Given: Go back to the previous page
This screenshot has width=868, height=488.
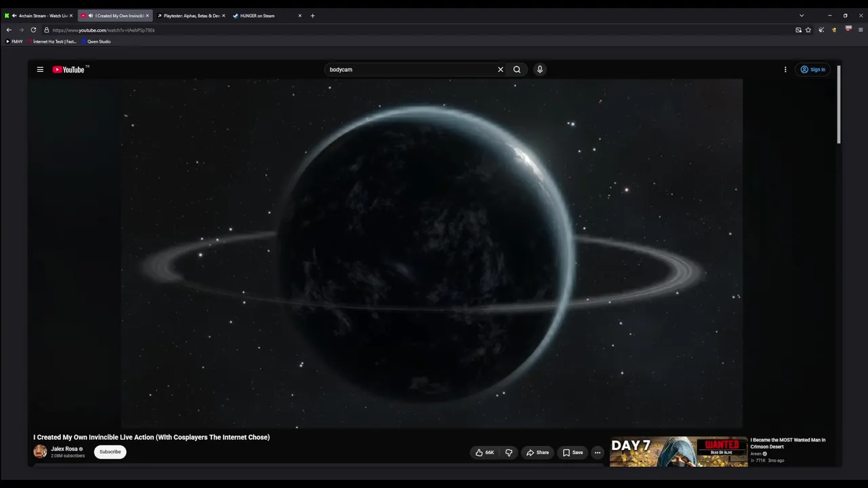Looking at the screenshot, I should tap(9, 30).
